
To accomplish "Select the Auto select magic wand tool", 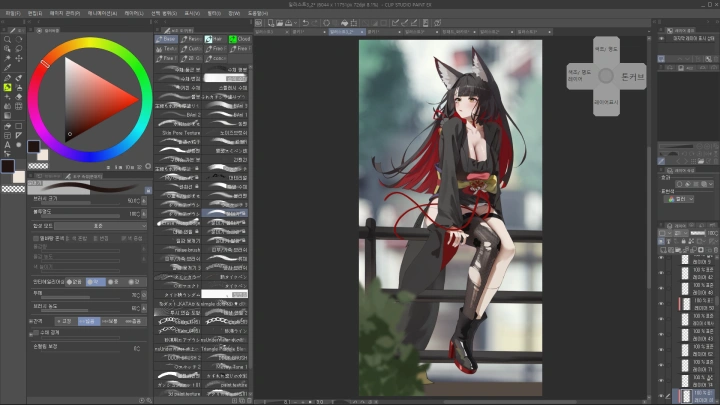I will (7, 58).
